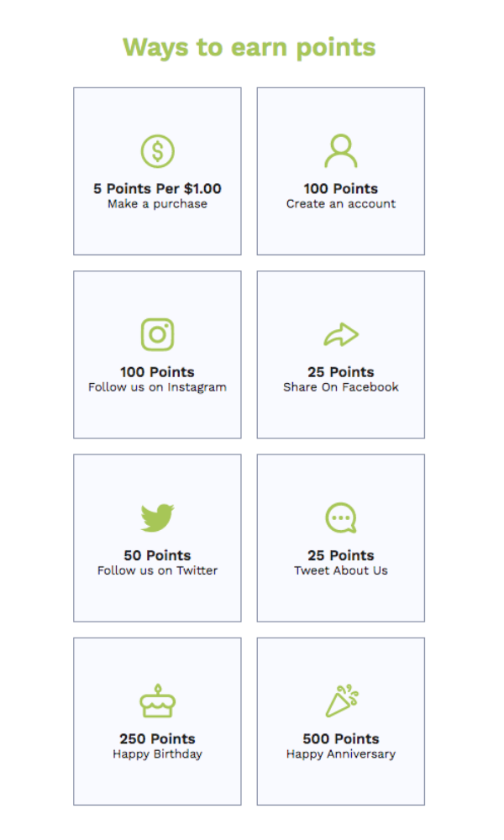Choose the "Tweet About Us" option
This screenshot has width=504, height=840.
tap(341, 570)
